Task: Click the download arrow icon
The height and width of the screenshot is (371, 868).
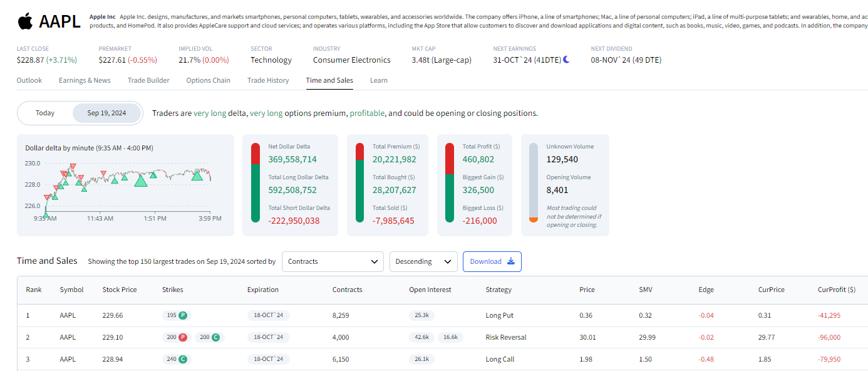Action: click(x=511, y=261)
